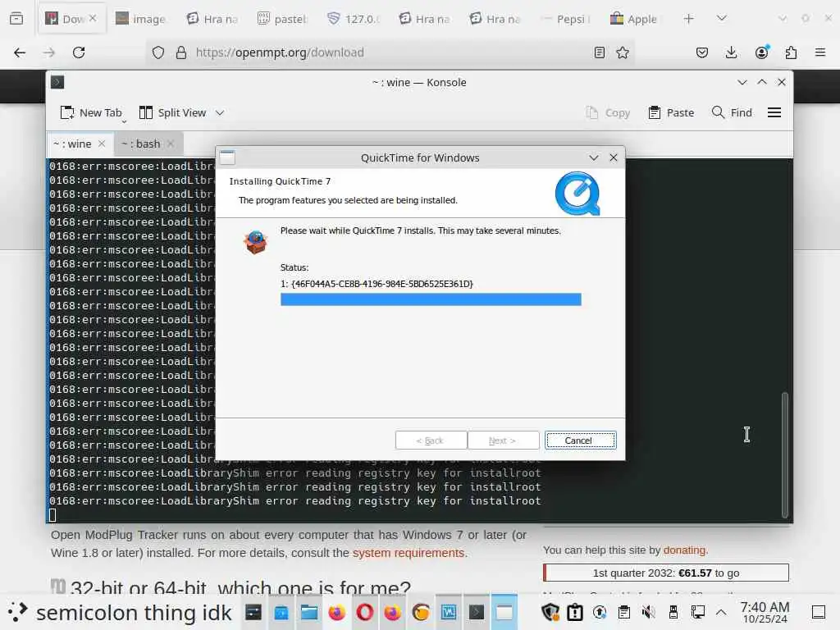Open the Opera browser taskbar icon
840x630 pixels.
[x=365, y=612]
